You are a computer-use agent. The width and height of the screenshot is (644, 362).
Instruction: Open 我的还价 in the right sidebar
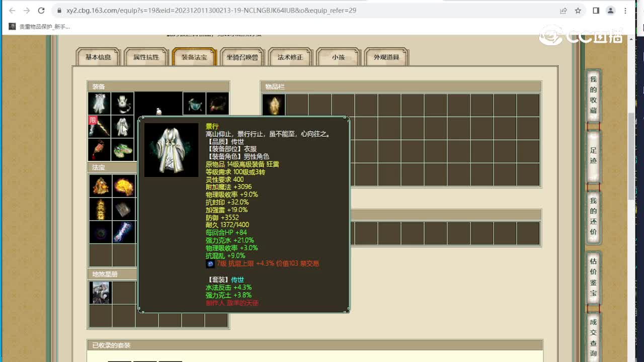click(594, 216)
